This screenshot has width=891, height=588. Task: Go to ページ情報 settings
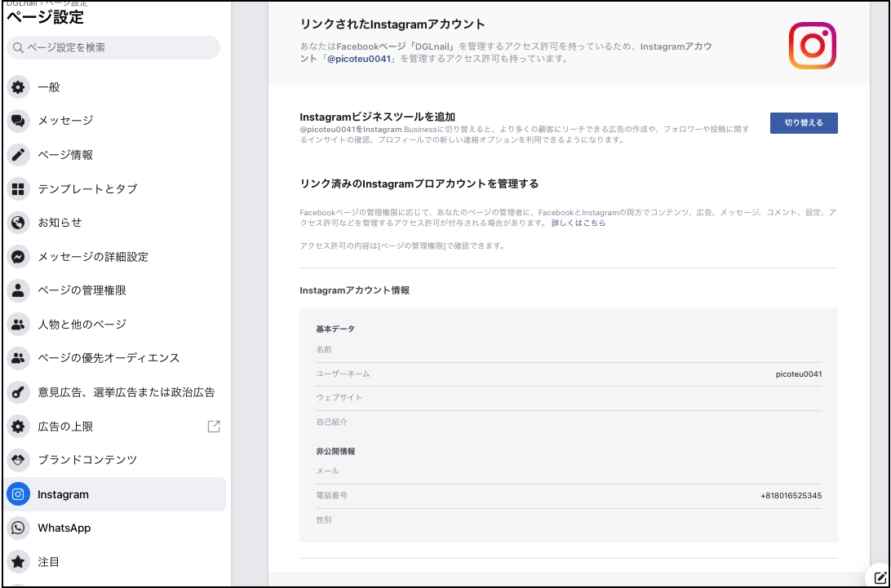click(115, 154)
